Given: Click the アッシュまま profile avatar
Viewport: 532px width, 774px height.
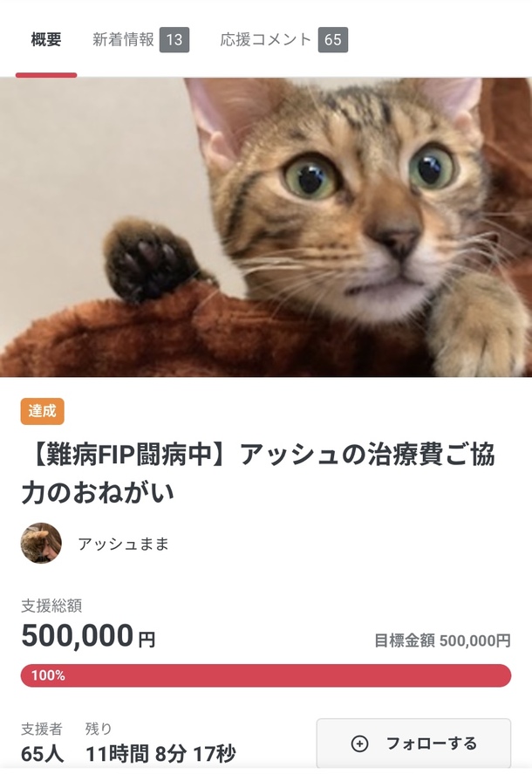Looking at the screenshot, I should (x=41, y=544).
